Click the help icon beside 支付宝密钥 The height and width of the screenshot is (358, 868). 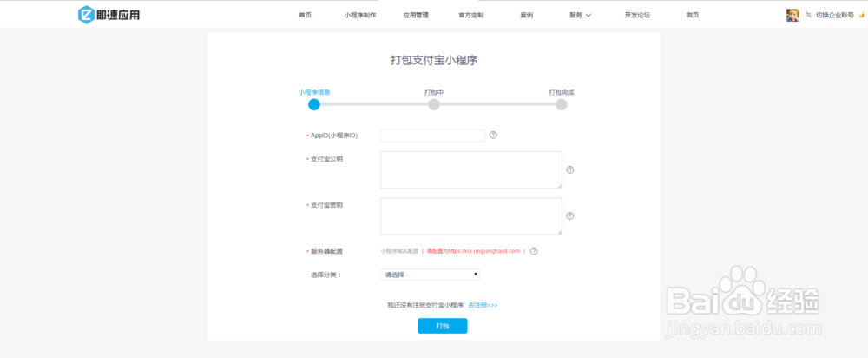click(570, 216)
